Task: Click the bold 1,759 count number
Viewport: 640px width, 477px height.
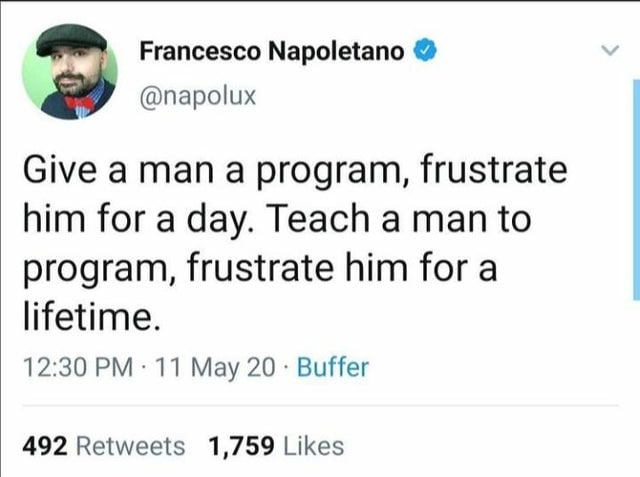Action: click(x=240, y=446)
